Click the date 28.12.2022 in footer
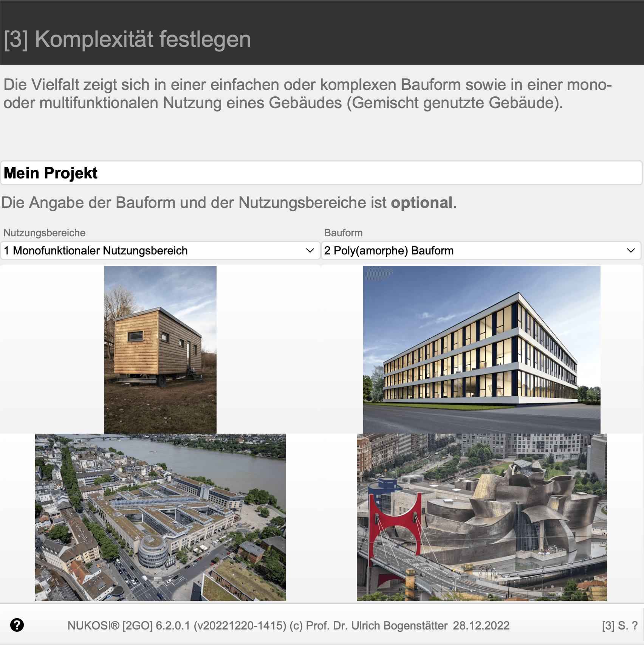 point(481,626)
